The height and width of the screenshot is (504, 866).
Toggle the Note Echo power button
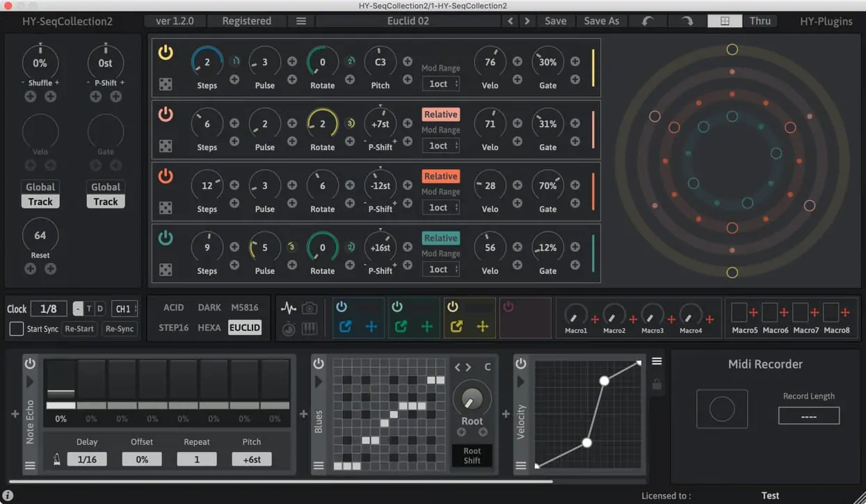[x=29, y=362]
